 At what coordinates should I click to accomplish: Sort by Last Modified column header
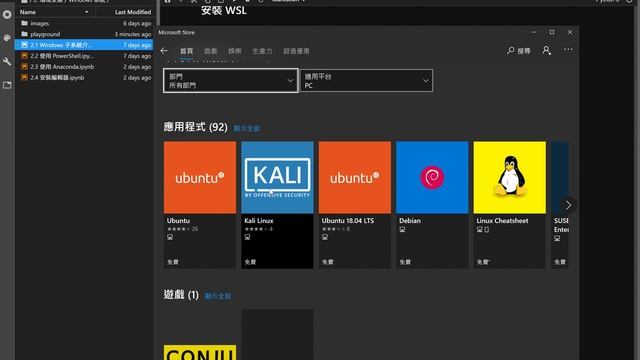133,12
